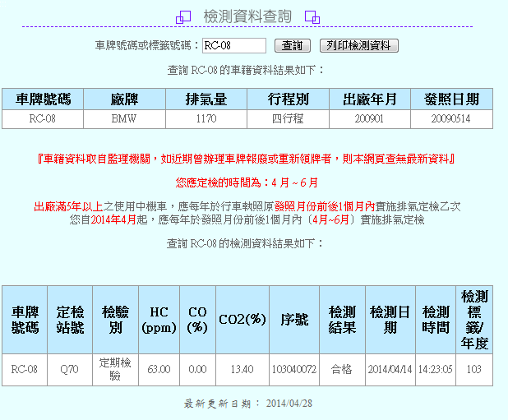Click the 63.00 HC value
The width and height of the screenshot is (508, 420).
[159, 370]
